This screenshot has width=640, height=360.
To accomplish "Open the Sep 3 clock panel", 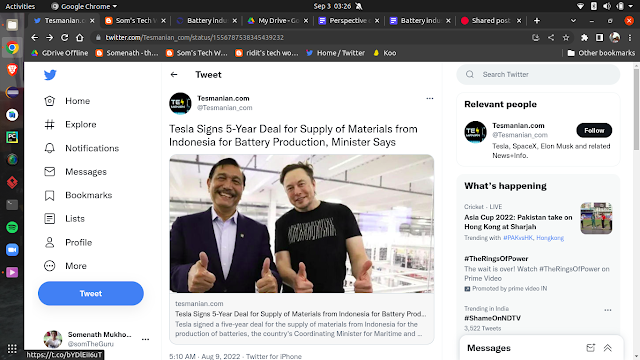I will tap(332, 6).
